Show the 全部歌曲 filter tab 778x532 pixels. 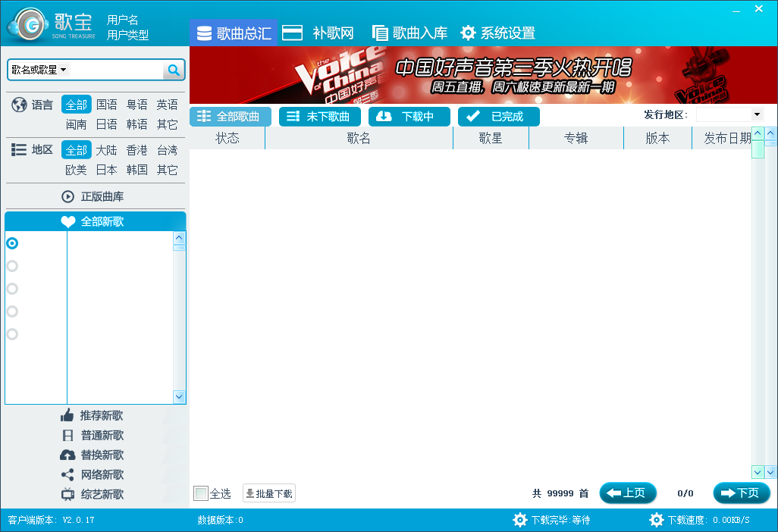coord(231,117)
